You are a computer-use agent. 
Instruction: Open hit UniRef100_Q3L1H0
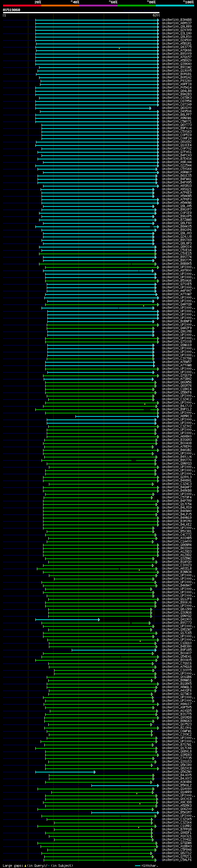[x=177, y=33]
